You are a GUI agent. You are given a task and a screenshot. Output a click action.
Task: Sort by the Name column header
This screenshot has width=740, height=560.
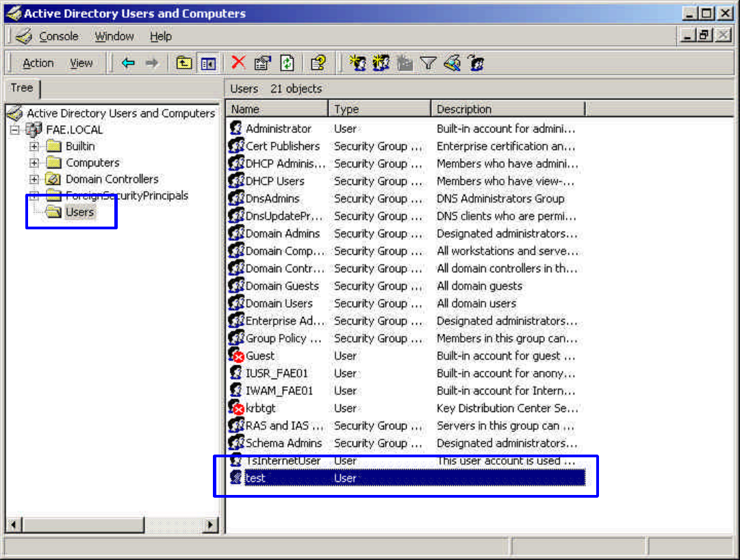(x=277, y=109)
